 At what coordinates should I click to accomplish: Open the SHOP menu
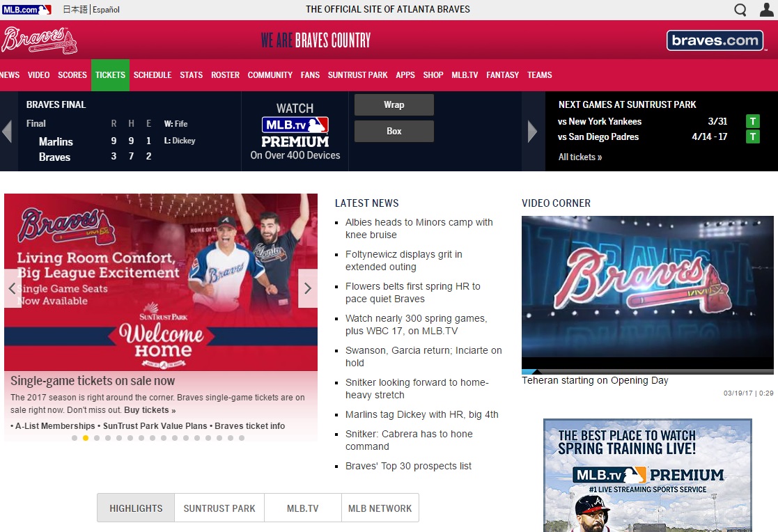click(x=433, y=75)
